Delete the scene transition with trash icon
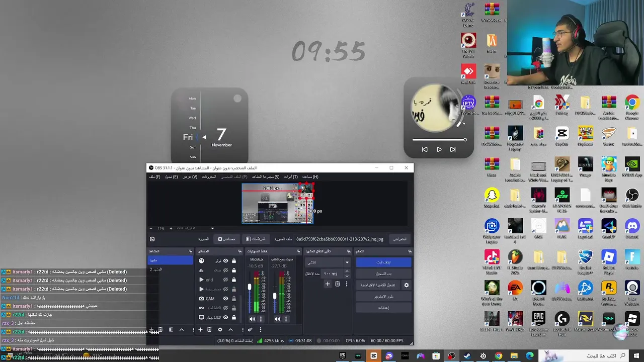This screenshot has height=362, width=644. (337, 284)
